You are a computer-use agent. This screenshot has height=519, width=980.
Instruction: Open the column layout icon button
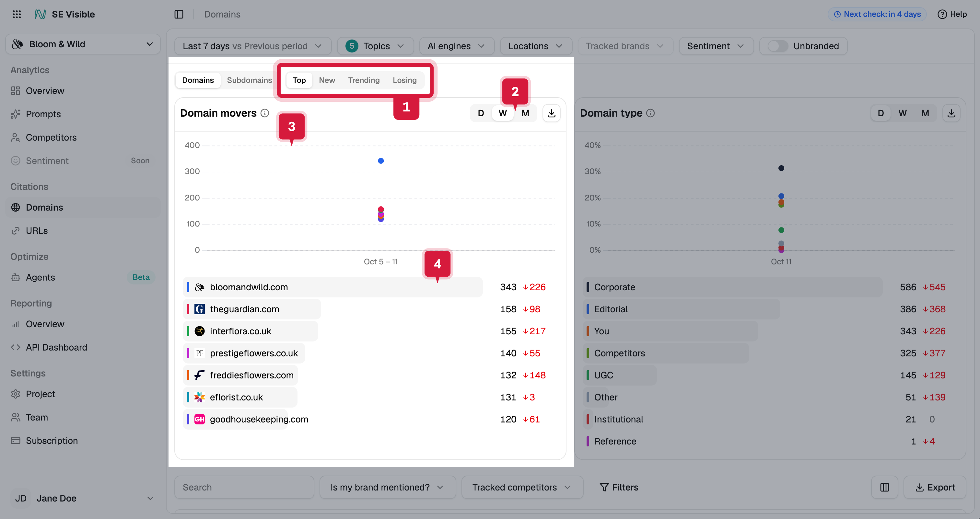(x=884, y=487)
